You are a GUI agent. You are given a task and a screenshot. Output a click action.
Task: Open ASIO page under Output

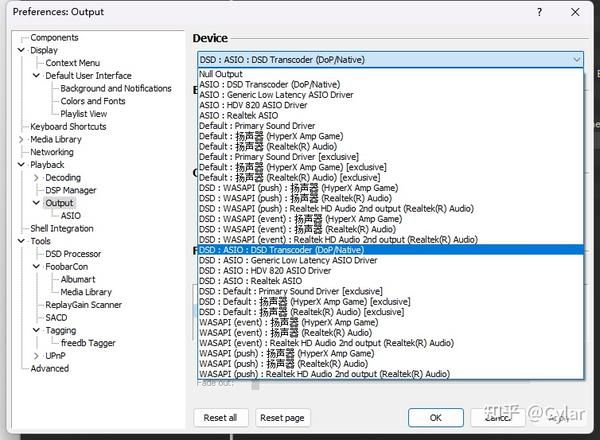point(71,216)
